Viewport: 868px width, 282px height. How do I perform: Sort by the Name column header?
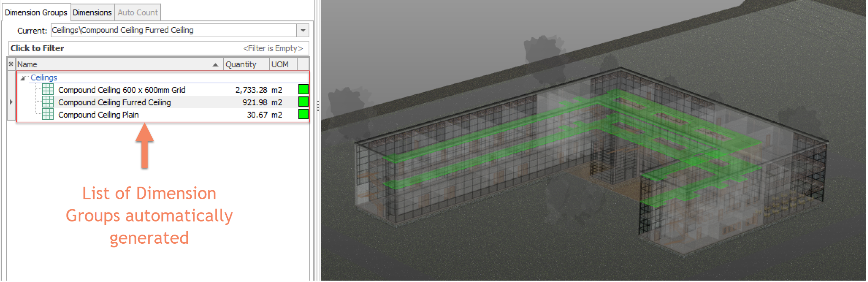[x=119, y=64]
